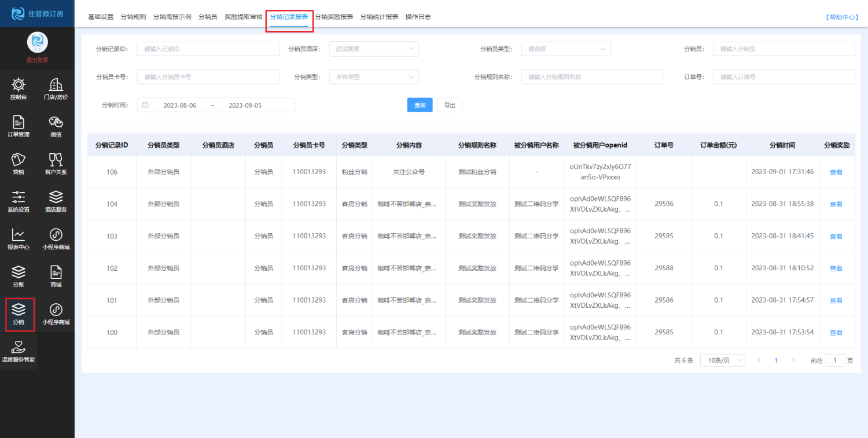
Task: Click the calendar icon in 分销时间 field
Action: click(x=145, y=105)
